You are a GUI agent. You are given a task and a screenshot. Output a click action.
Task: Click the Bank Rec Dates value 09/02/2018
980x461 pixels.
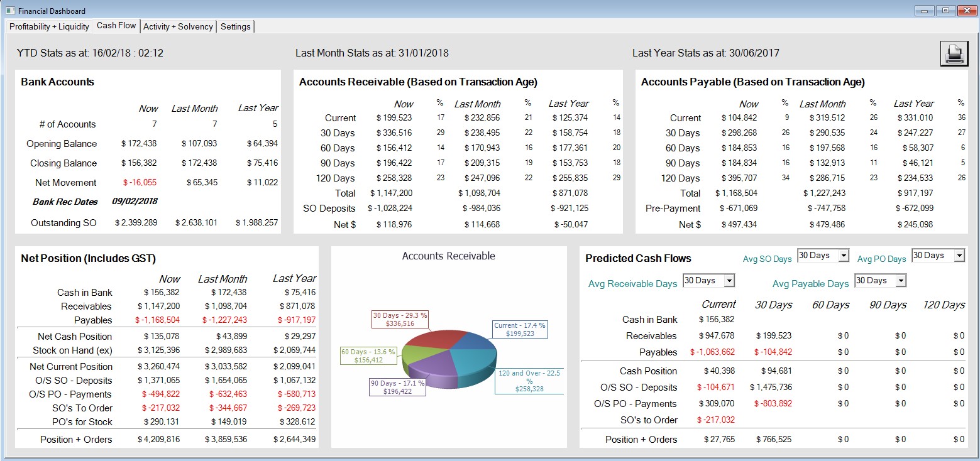135,202
